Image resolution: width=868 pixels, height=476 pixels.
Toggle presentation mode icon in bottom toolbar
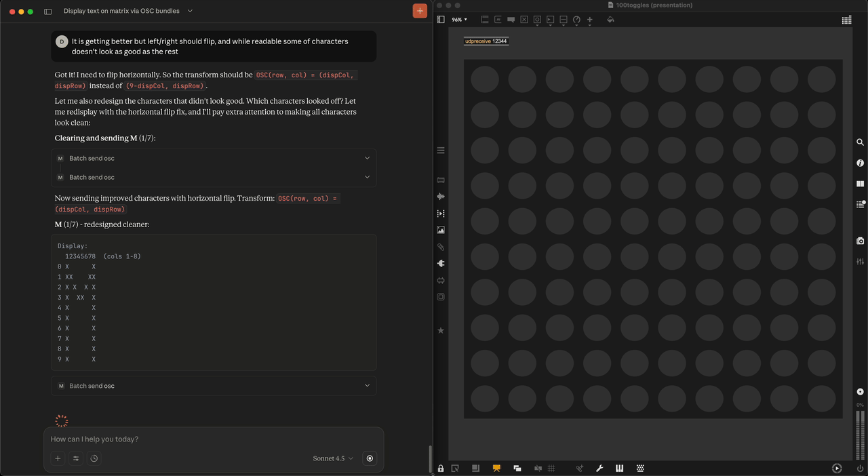pyautogui.click(x=496, y=469)
